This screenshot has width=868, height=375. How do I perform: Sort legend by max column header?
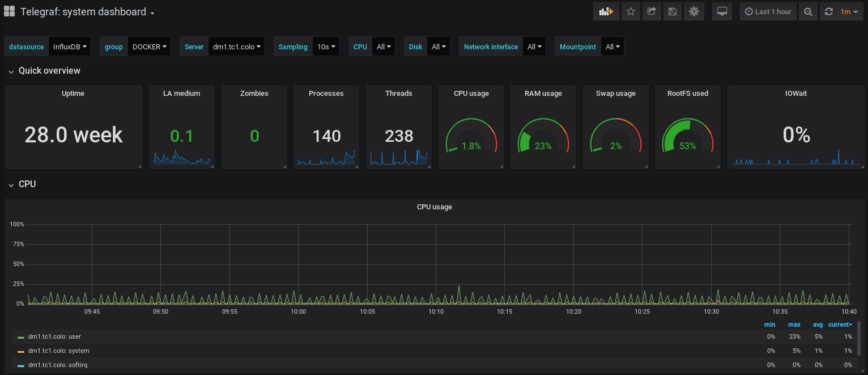[x=794, y=325]
